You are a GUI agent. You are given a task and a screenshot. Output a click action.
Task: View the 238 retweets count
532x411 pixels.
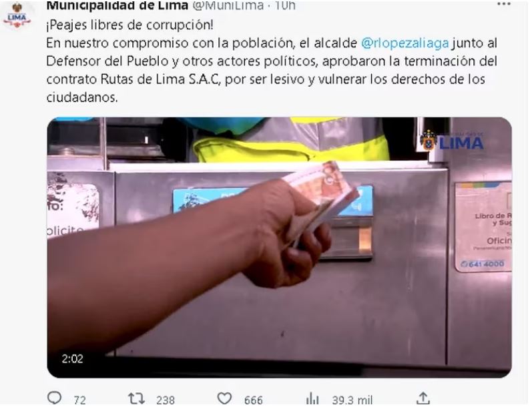click(166, 400)
